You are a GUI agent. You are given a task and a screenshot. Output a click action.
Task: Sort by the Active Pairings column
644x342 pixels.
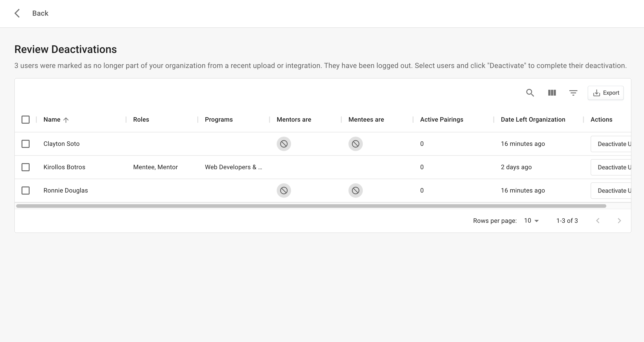[442, 120]
